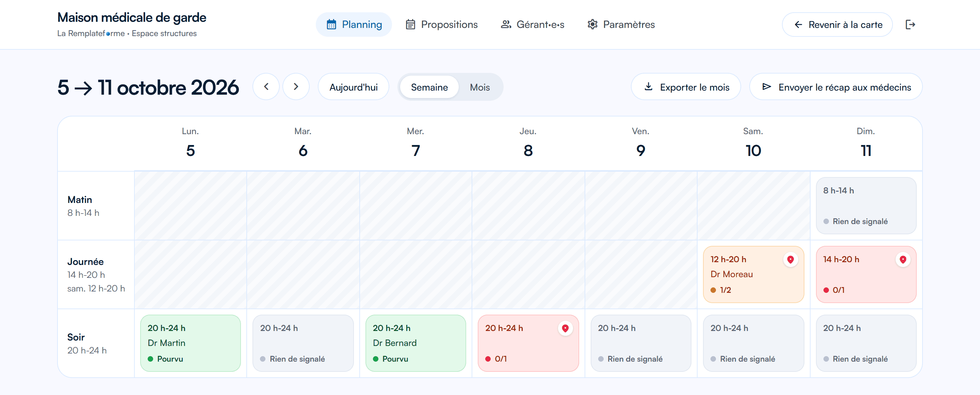Screen dimensions: 980x395
Task: Click the Sam. 10 column header
Action: 753,143
